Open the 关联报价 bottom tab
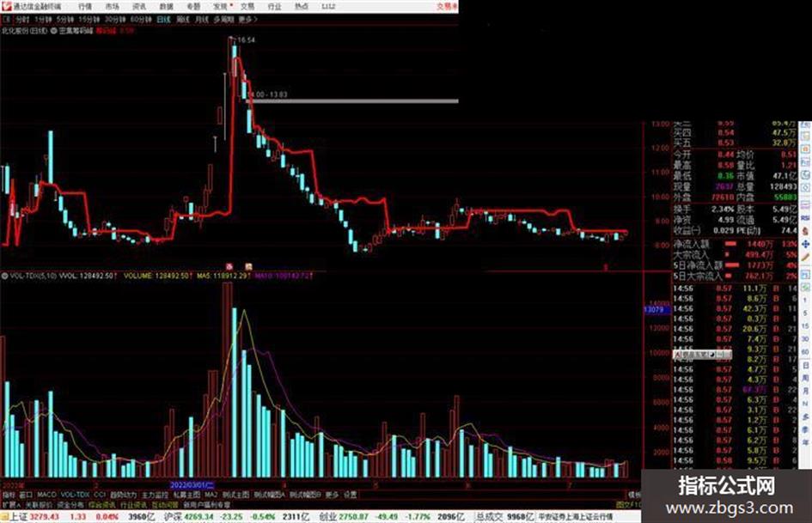 39,504
